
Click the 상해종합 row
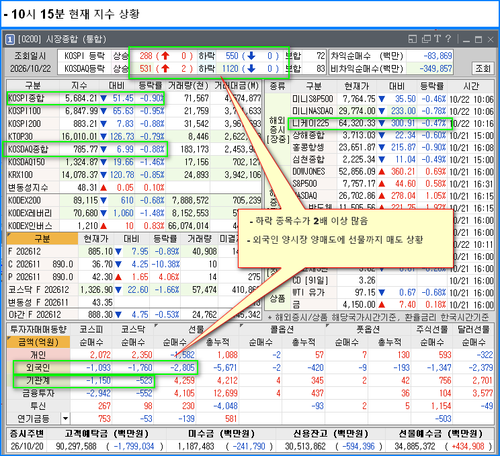pyautogui.click(x=392, y=135)
